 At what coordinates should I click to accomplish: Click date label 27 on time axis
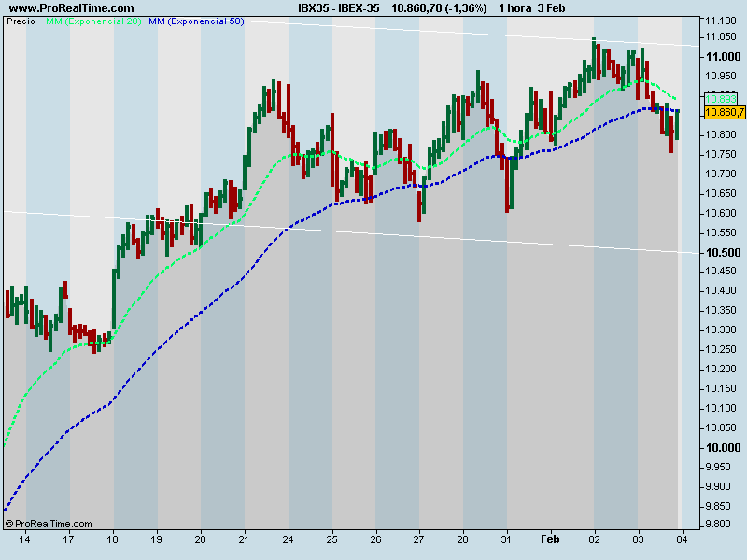(x=418, y=539)
